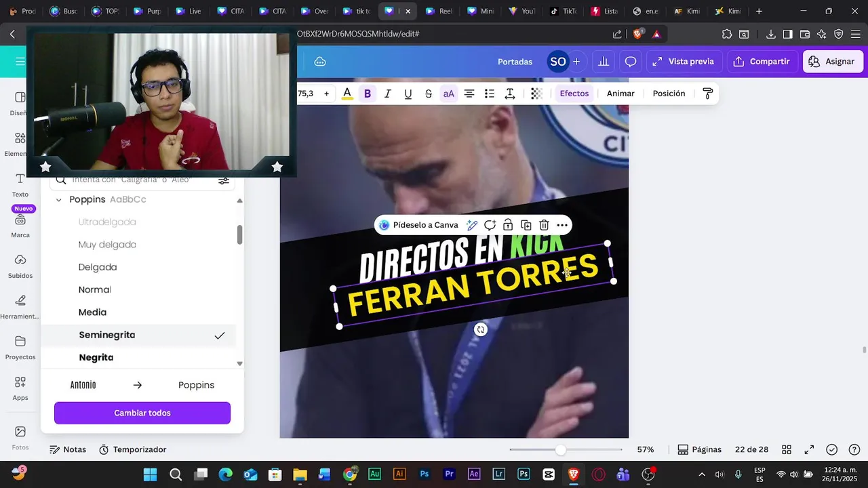Open more options on floating toolbar
The height and width of the screenshot is (488, 868).
pyautogui.click(x=562, y=225)
